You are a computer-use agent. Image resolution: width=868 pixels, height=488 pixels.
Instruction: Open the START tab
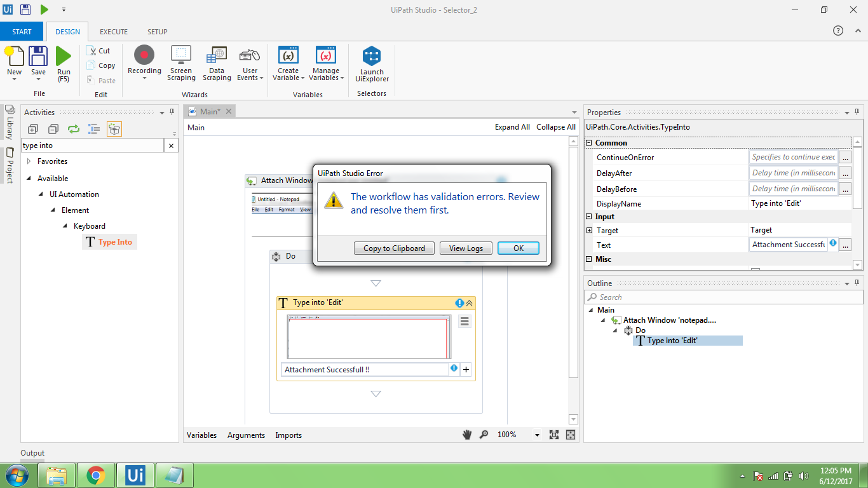coord(22,32)
